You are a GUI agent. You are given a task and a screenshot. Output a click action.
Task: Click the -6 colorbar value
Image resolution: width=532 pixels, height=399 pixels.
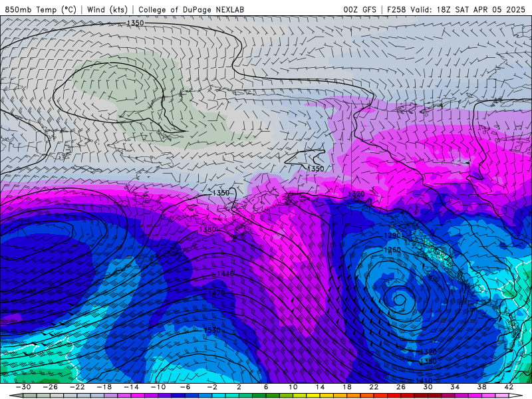click(185, 387)
